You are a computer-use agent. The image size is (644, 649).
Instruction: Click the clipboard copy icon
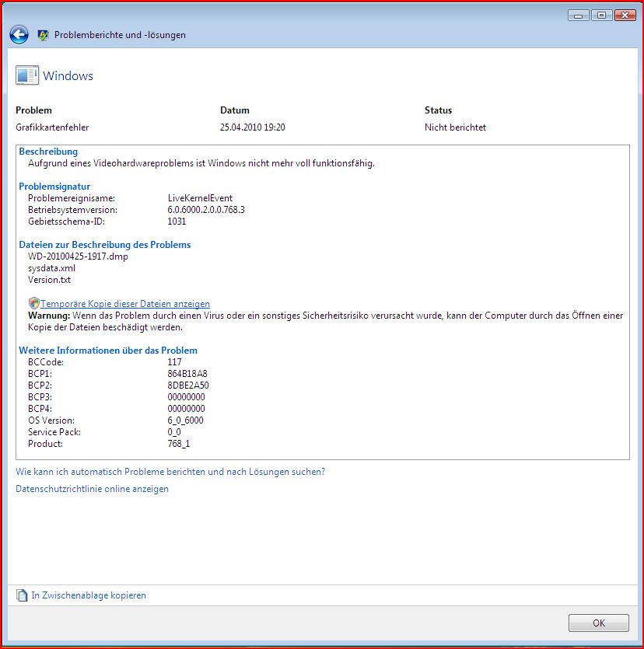[22, 595]
